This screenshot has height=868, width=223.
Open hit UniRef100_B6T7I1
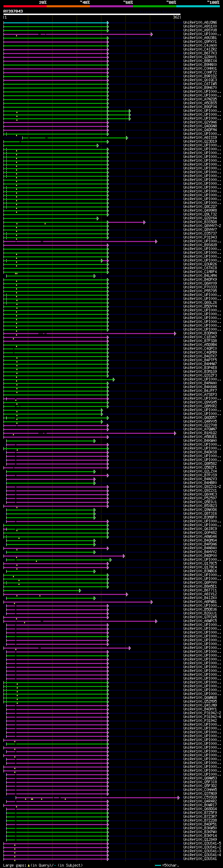click(200, 590)
